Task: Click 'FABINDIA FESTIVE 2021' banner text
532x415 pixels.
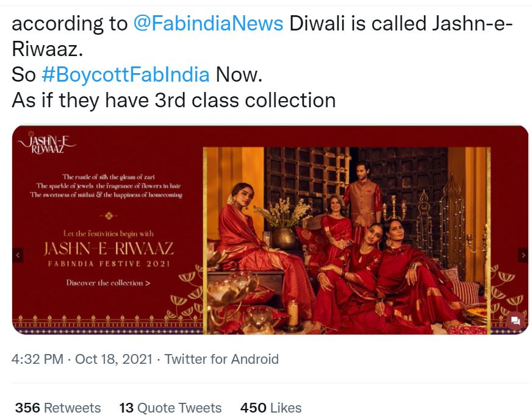Action: 109,264
